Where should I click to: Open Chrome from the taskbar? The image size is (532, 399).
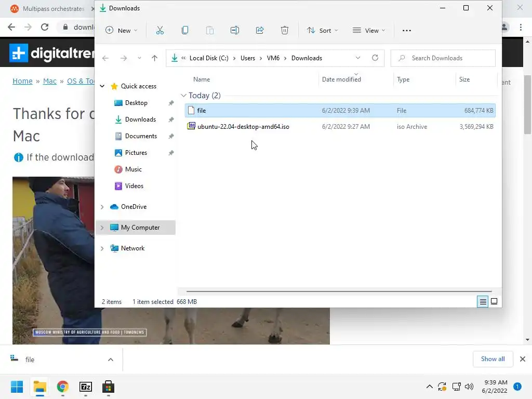click(63, 387)
